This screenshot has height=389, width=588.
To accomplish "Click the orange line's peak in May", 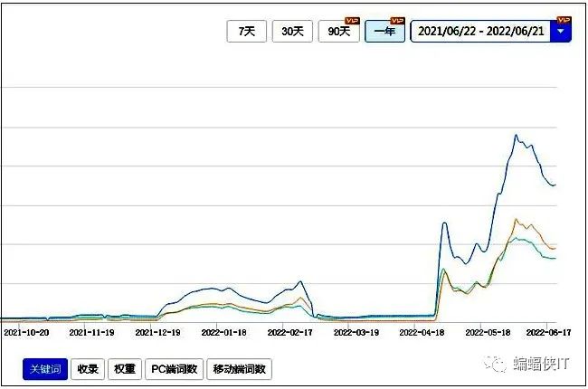I will click(x=515, y=219).
